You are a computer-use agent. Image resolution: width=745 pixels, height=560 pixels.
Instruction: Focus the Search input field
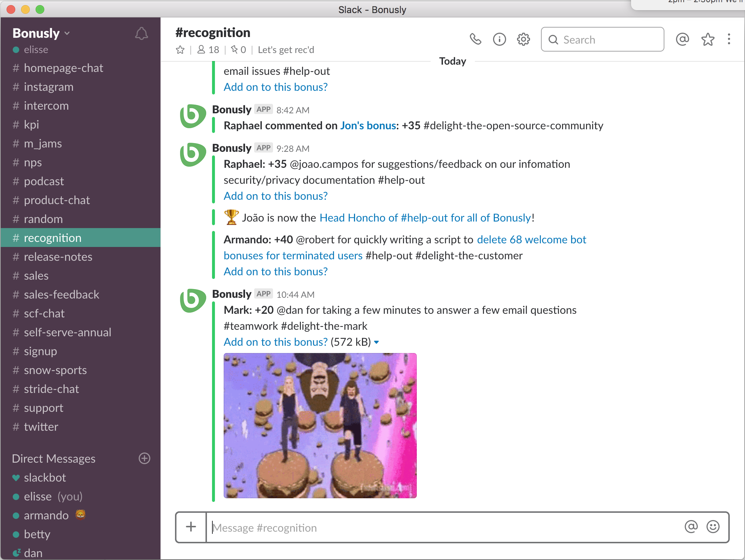tap(602, 39)
